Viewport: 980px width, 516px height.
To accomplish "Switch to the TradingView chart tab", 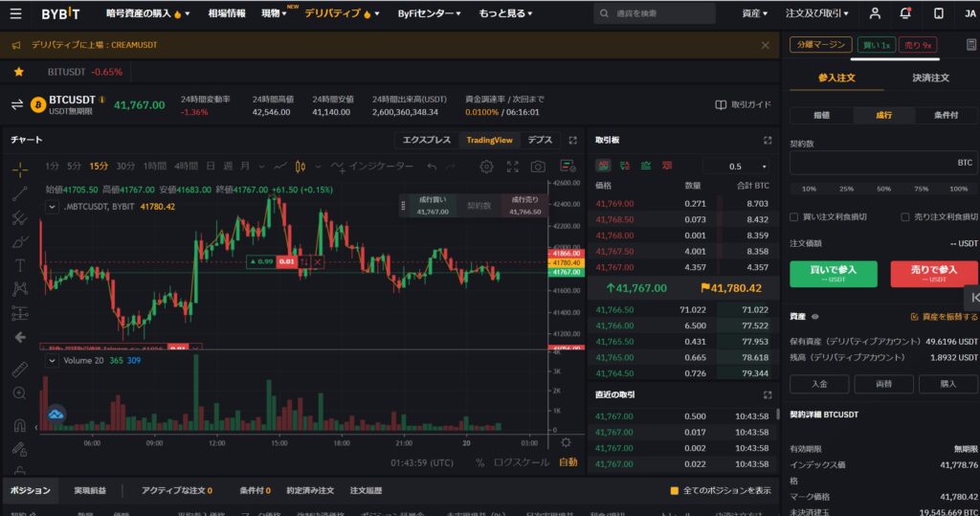I will click(489, 140).
